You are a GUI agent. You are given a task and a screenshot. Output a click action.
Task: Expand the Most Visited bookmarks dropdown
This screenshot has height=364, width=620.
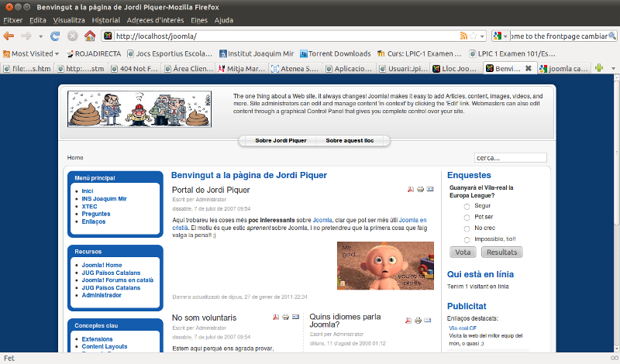click(31, 53)
